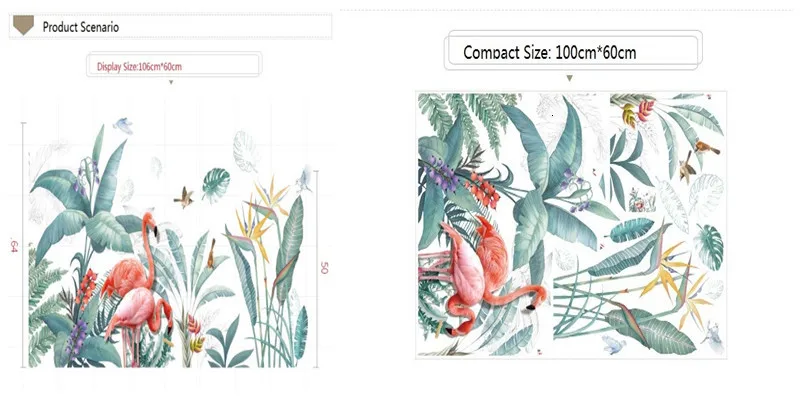Click the blue bird at compact sheet bottom
800x400 pixels.
pos(614,344)
